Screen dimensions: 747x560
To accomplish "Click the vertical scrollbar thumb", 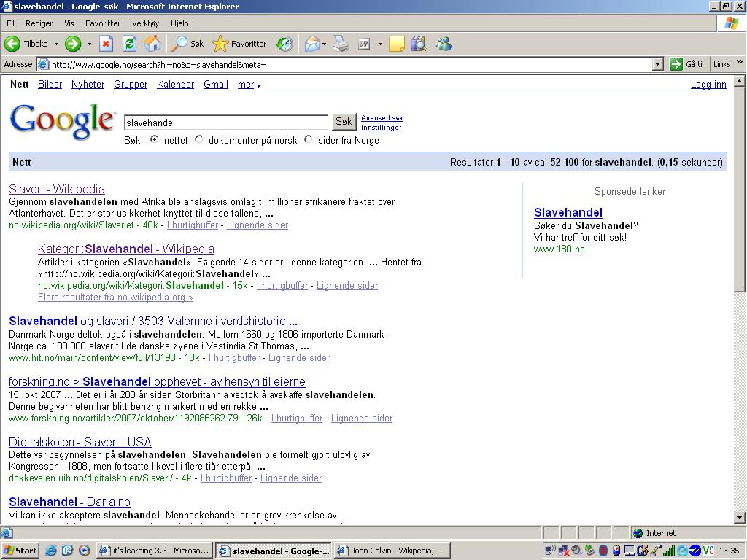I will 740,190.
